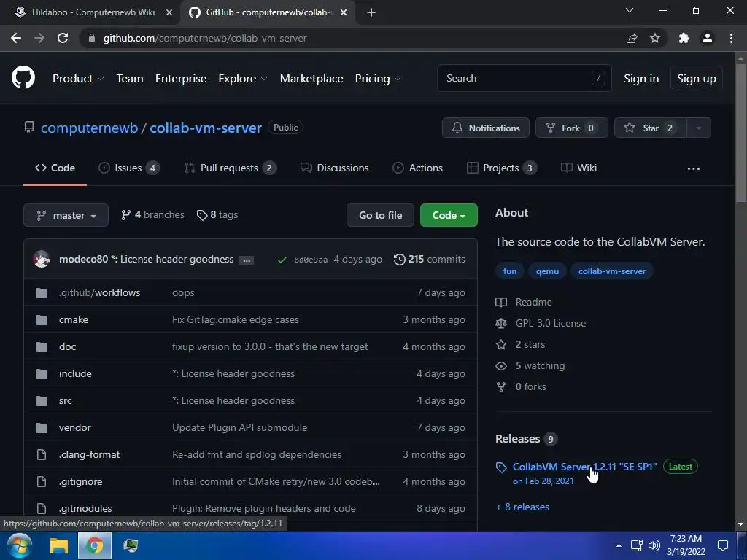The width and height of the screenshot is (747, 560).
Task: Expand the Pricing menu
Action: 378,79
